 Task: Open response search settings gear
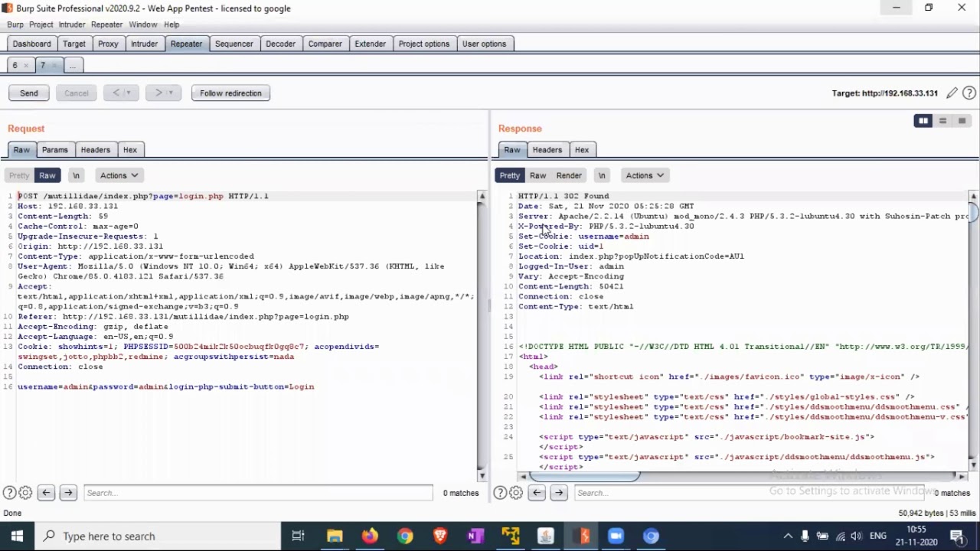coord(516,493)
